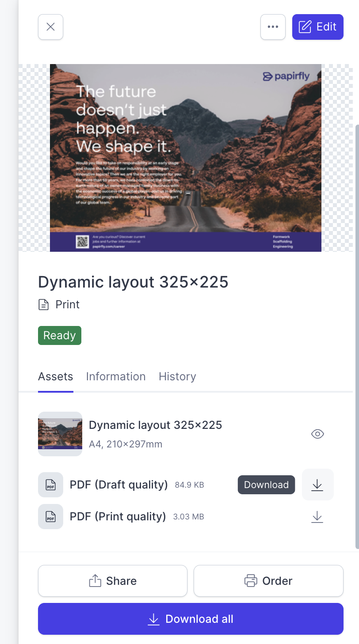The image size is (359, 644).
Task: Click the '84.9 KB' file size text
Action: (190, 485)
